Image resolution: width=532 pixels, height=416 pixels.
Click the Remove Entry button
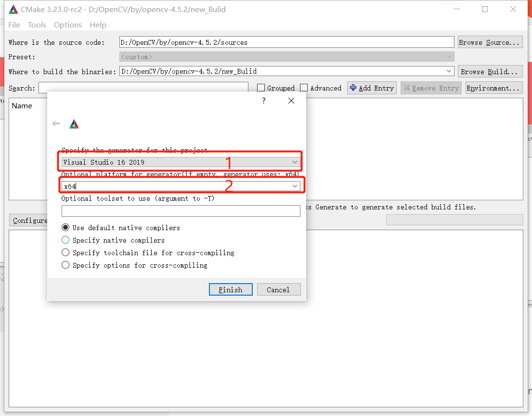pos(431,88)
